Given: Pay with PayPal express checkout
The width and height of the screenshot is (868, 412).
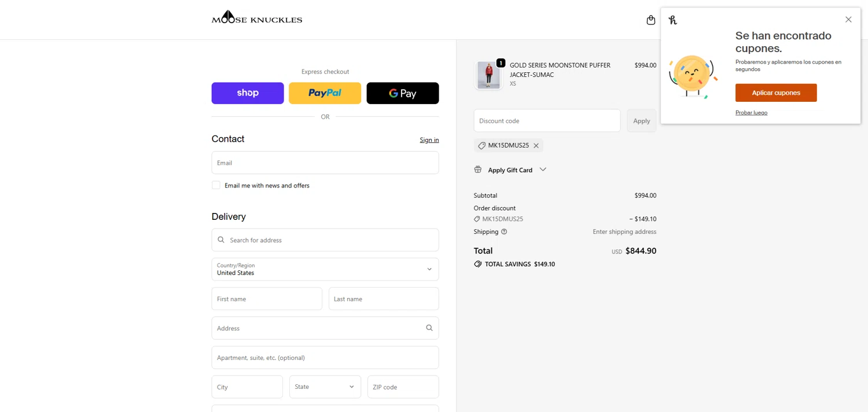Looking at the screenshot, I should coord(325,93).
